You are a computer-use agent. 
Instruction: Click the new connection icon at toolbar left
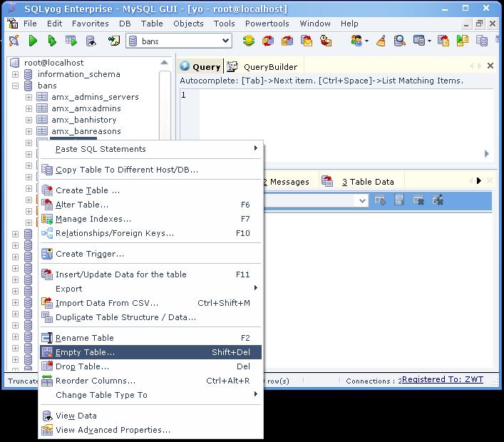coord(14,41)
